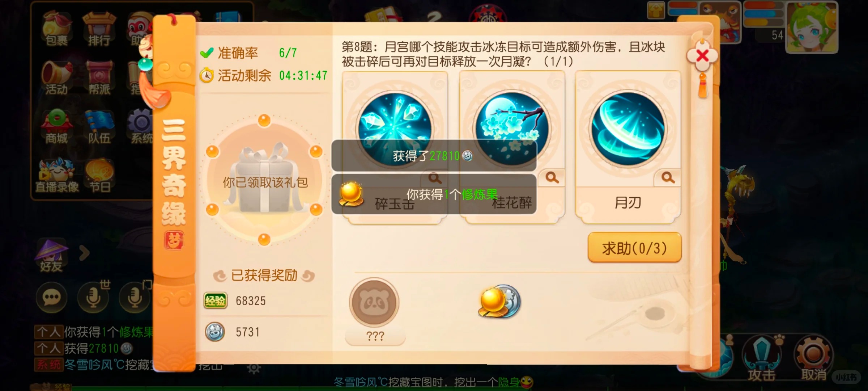Toggle the 世 world voice microphone

pyautogui.click(x=93, y=298)
